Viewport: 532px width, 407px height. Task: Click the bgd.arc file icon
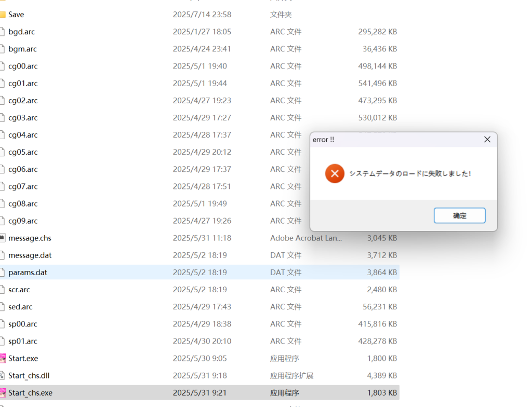3,32
